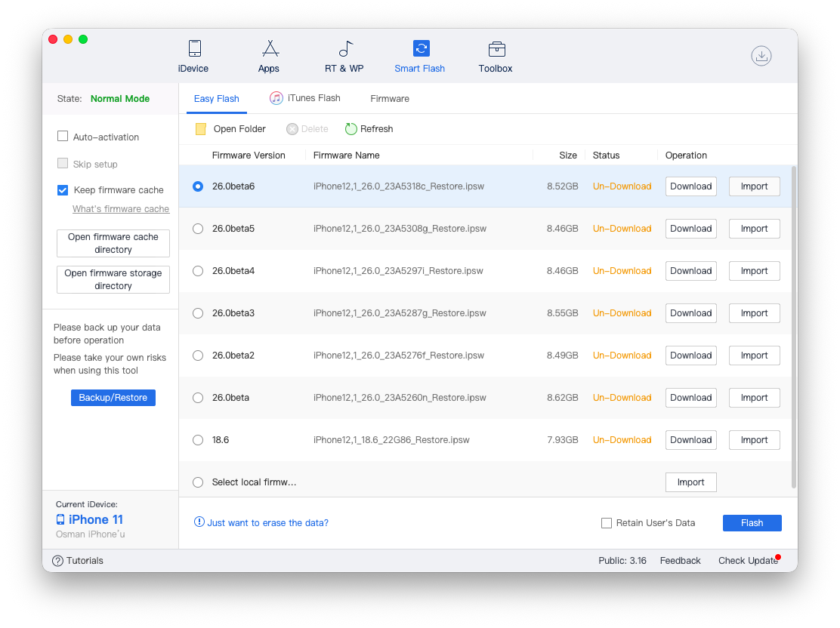Toggle the Skip setup checkbox
This screenshot has height=628, width=840.
pos(63,163)
